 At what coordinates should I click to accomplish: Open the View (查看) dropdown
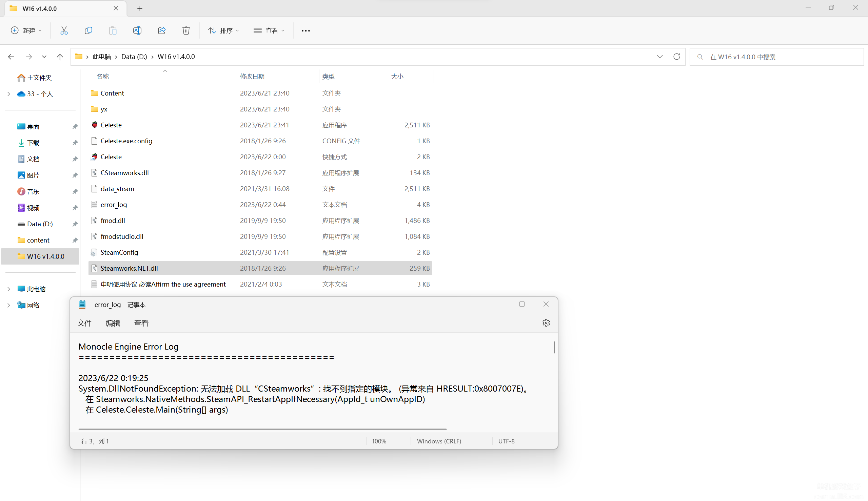pos(269,30)
